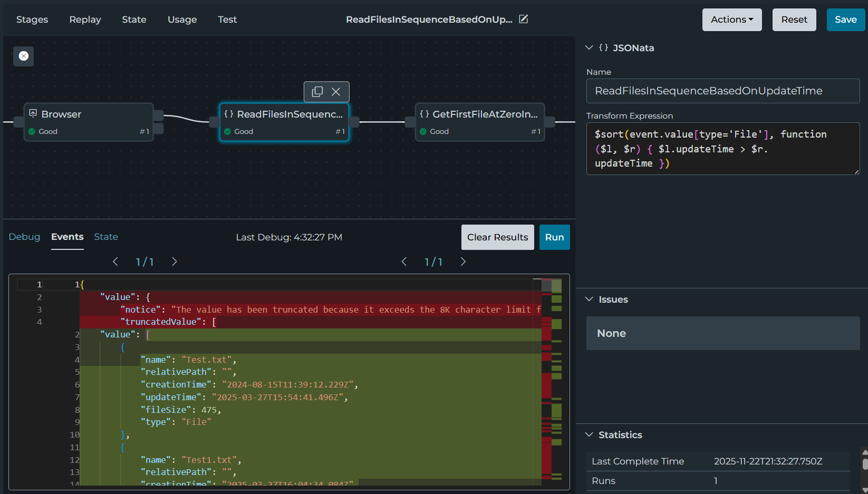The height and width of the screenshot is (494, 868).
Task: Switch to the Debug tab
Action: (x=24, y=237)
